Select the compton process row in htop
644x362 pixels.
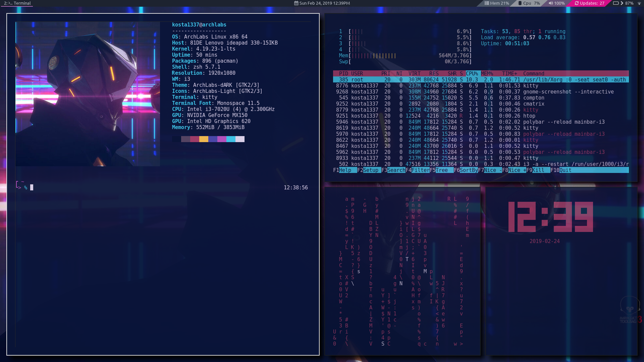click(x=481, y=98)
